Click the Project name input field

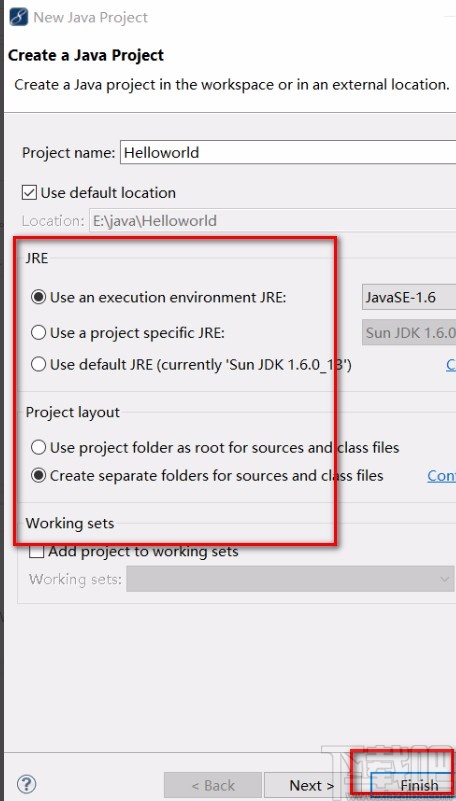coord(288,153)
